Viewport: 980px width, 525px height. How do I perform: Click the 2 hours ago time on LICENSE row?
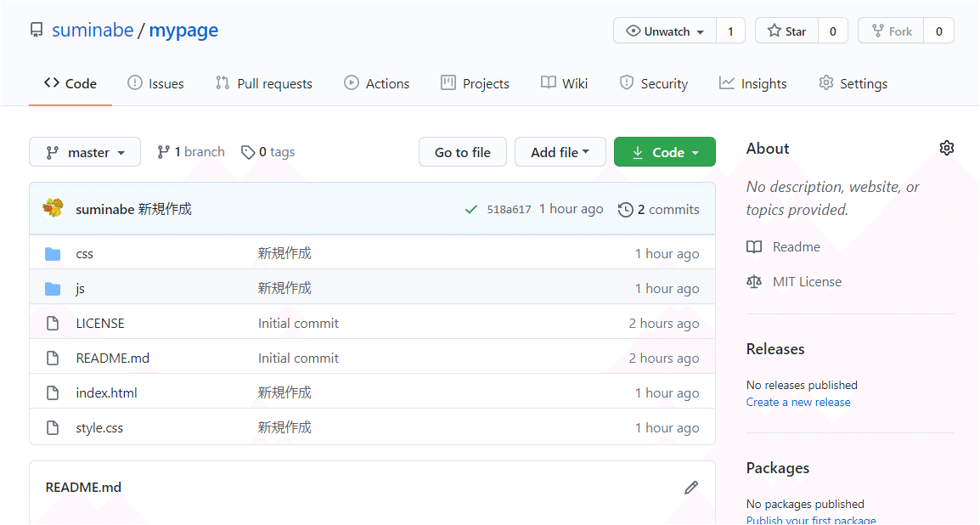[x=664, y=323]
